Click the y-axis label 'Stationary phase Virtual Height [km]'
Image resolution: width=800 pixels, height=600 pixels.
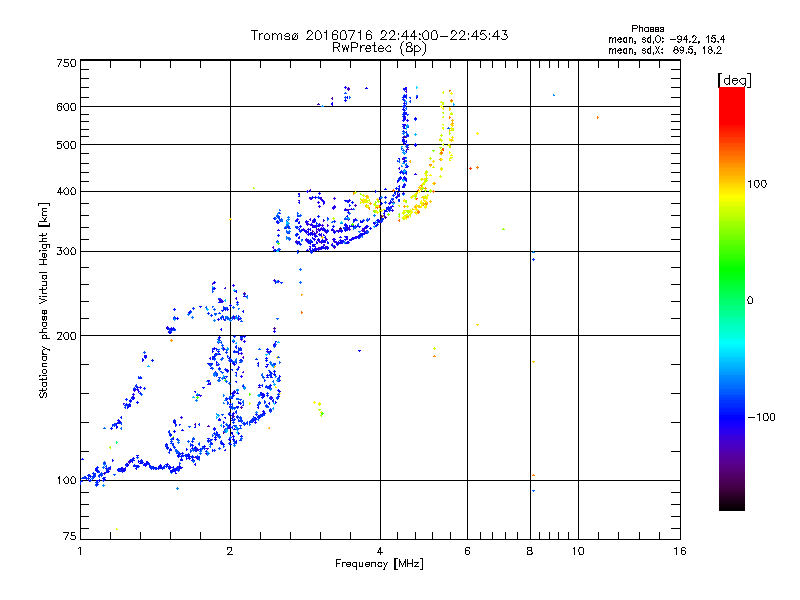(x=43, y=301)
